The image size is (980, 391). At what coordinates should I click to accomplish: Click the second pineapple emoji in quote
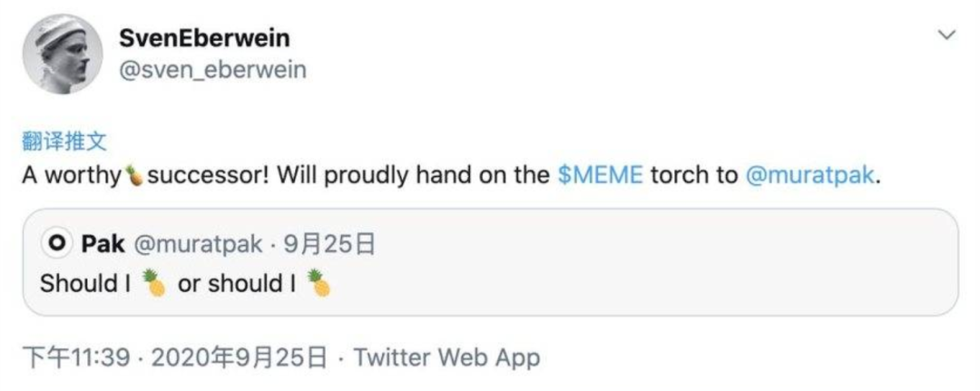319,283
